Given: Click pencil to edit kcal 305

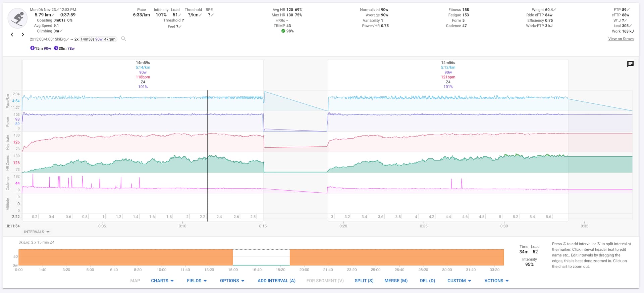Looking at the screenshot, I should (x=631, y=26).
